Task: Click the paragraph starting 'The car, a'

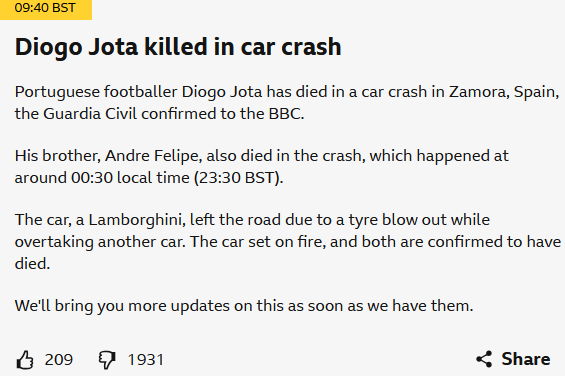Action: tap(288, 242)
